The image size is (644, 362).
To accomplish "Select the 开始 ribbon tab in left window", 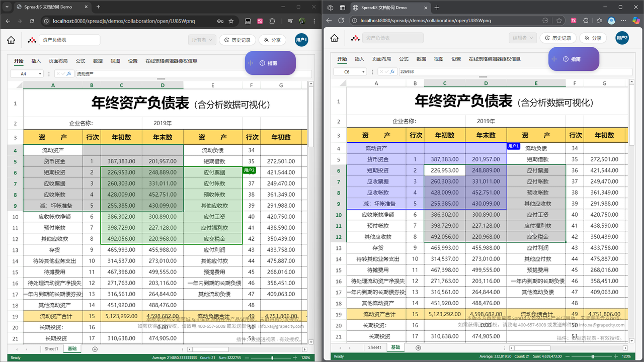I will pyautogui.click(x=19, y=61).
